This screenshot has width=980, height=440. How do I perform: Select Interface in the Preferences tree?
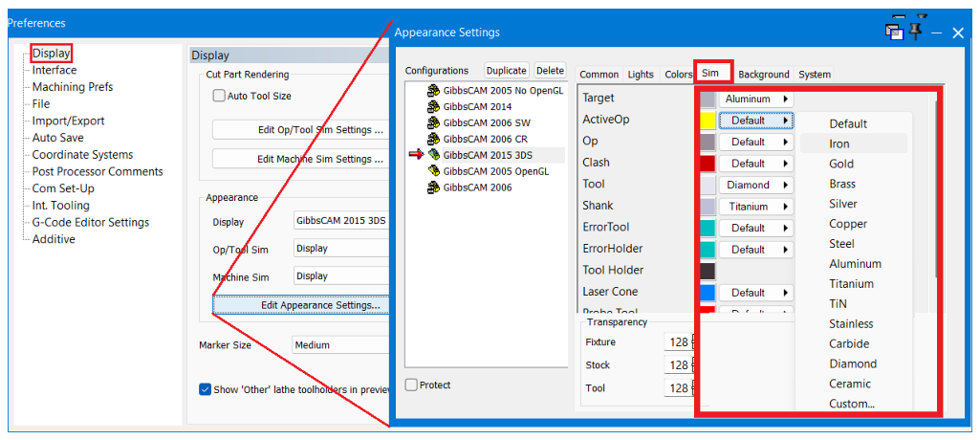[x=54, y=70]
